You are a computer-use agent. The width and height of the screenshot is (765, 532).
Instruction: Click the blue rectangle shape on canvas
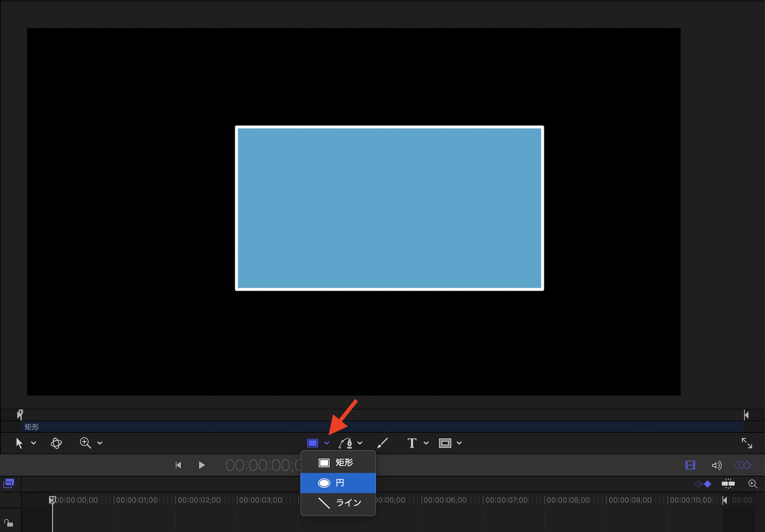pyautogui.click(x=389, y=208)
